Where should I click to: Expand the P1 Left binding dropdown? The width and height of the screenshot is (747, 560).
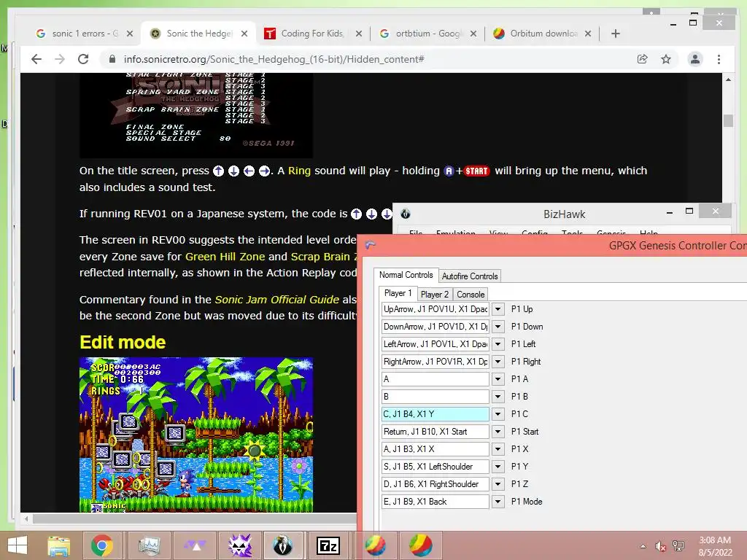(x=498, y=344)
